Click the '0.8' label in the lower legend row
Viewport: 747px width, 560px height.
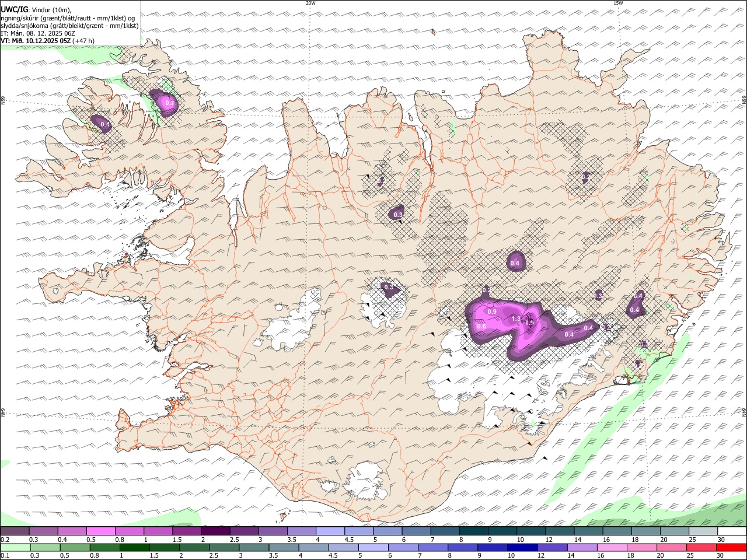click(x=94, y=556)
